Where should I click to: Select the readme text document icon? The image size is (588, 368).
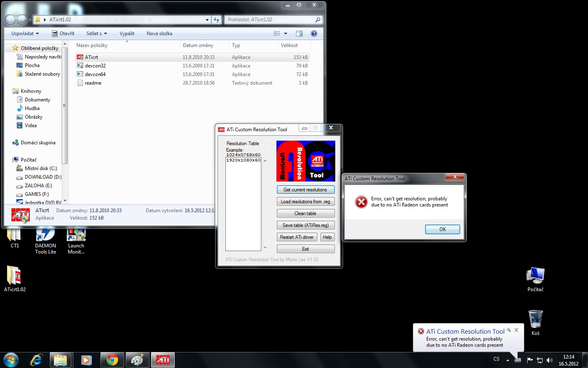pos(80,83)
